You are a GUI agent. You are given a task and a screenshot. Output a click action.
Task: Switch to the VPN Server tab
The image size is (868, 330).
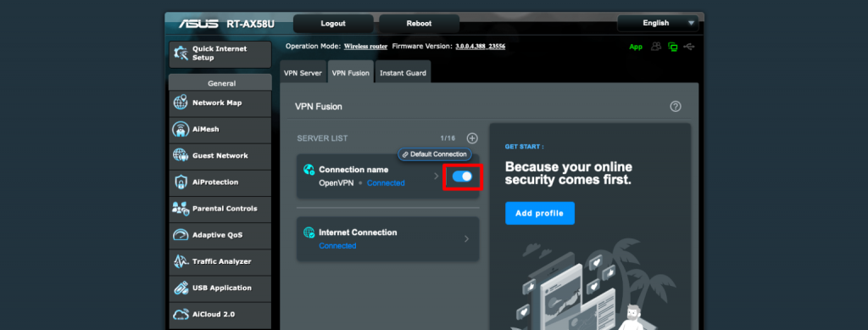pyautogui.click(x=303, y=73)
